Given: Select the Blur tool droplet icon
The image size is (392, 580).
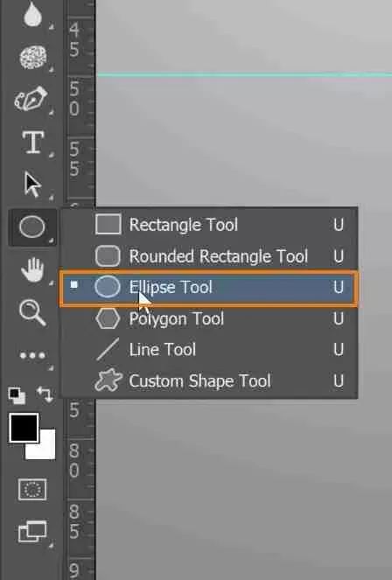Looking at the screenshot, I should (x=32, y=15).
